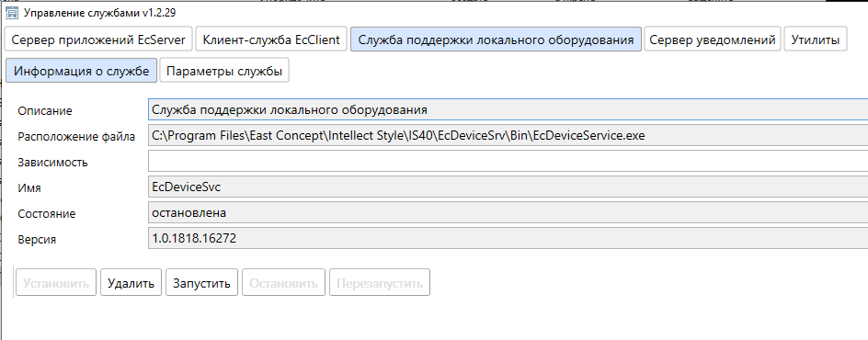This screenshot has height=340, width=868.
Task: Select Служба поддержки локального оборудования tab
Action: [496, 40]
